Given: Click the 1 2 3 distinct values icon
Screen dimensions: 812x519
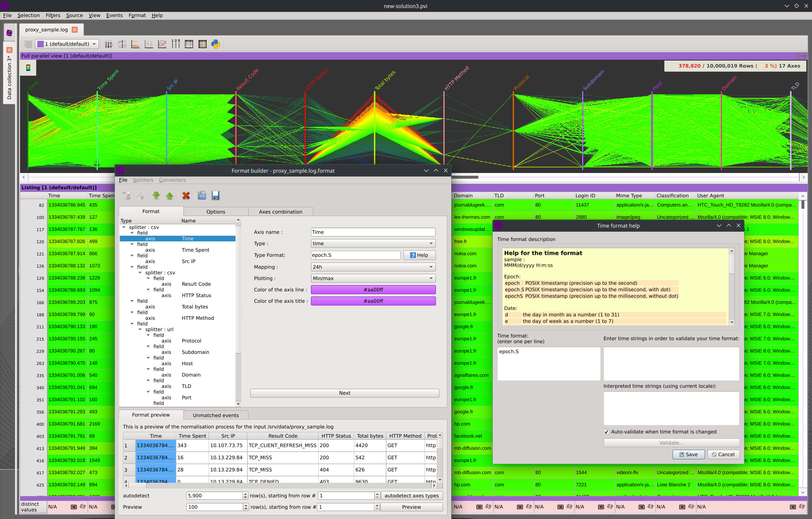Looking at the screenshot, I should (176, 44).
